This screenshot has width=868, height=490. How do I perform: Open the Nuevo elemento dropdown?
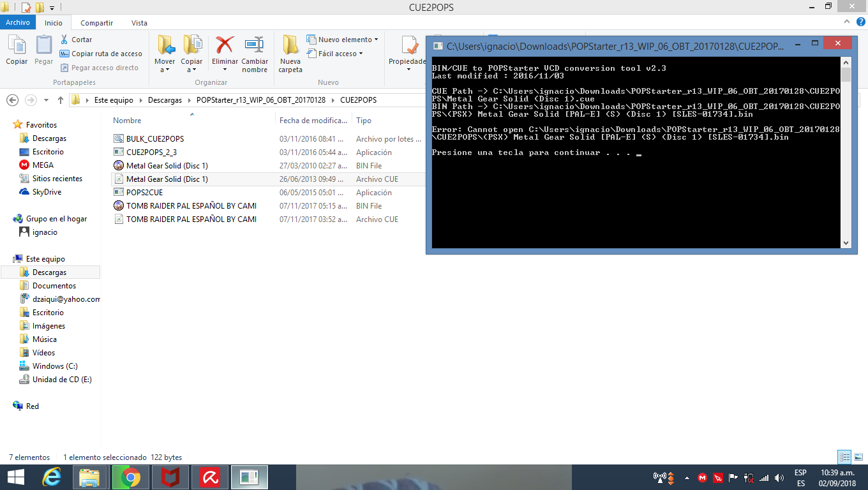pos(343,40)
